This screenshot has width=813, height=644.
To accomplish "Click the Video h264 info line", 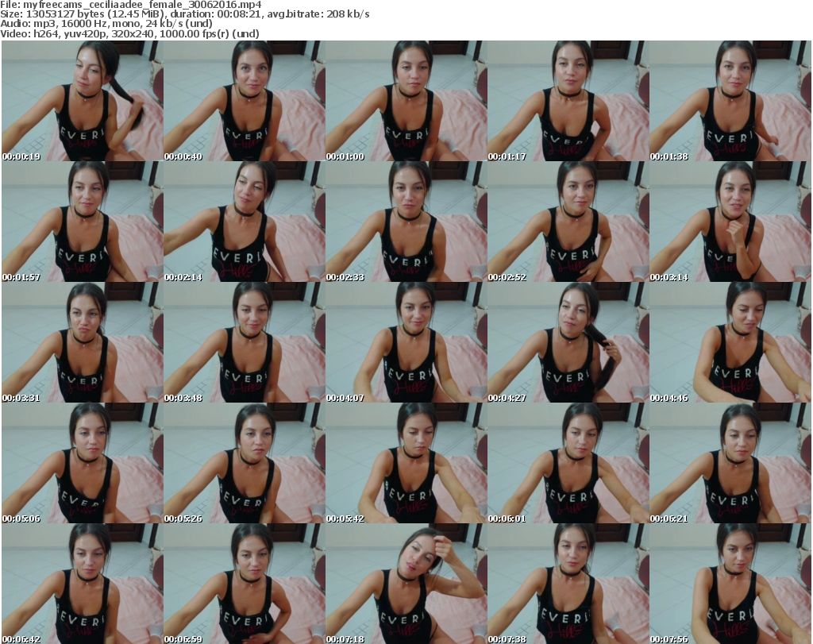I will pos(129,33).
